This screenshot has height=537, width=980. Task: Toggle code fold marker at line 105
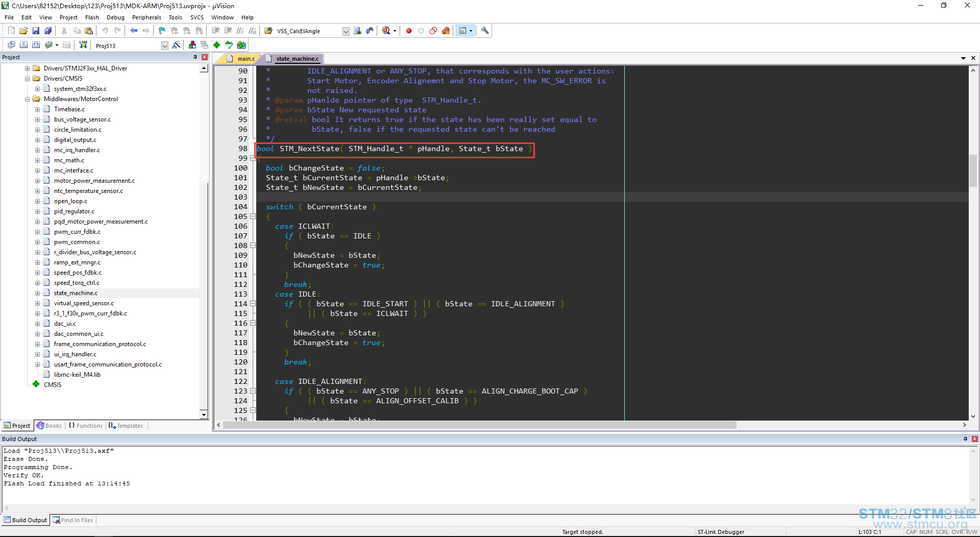tap(253, 216)
